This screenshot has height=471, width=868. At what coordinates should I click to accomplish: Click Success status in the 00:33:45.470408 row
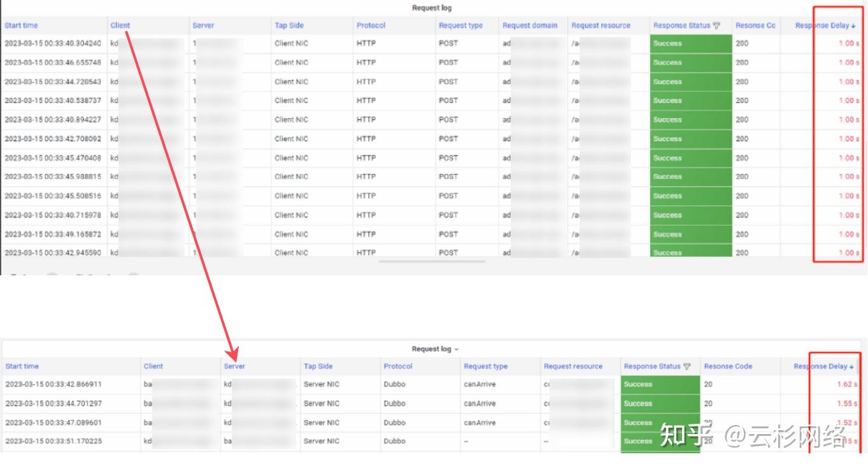click(691, 158)
